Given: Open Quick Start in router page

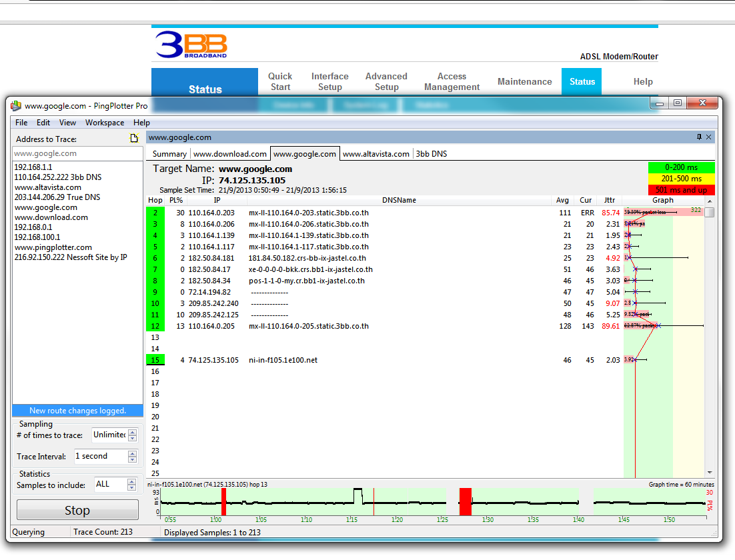Looking at the screenshot, I should tap(280, 81).
